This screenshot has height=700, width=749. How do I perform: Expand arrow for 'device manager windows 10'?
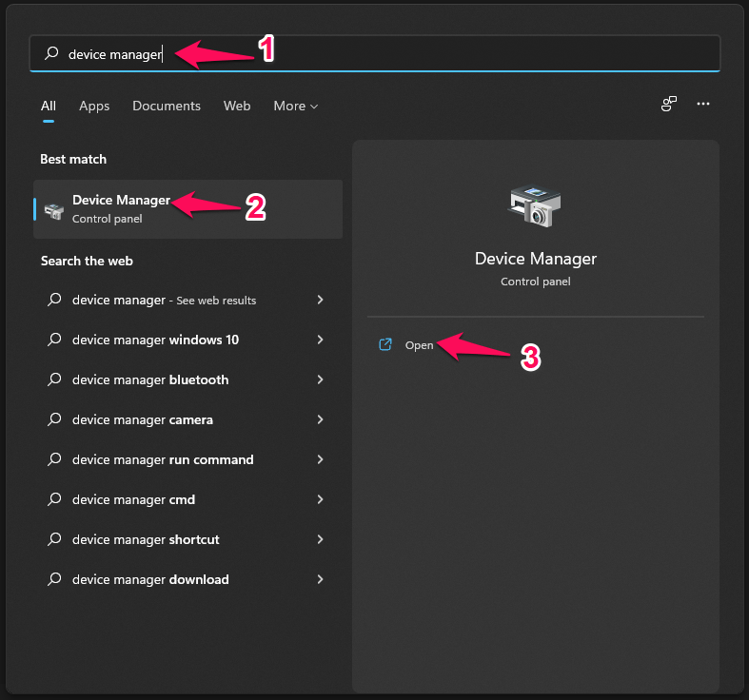(x=320, y=340)
